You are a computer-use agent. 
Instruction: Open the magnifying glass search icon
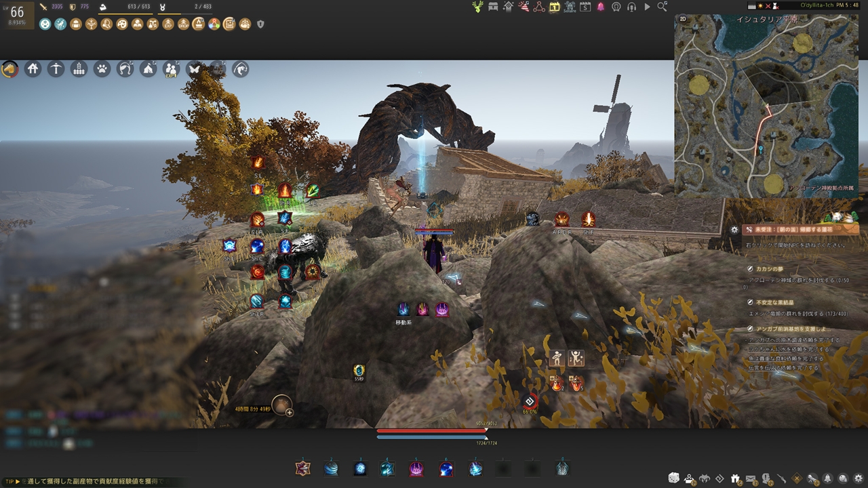(x=662, y=7)
